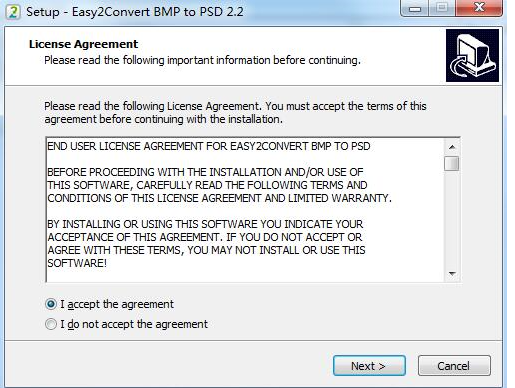Click the Setup - Easy2Convert BMP to PSD title
This screenshot has height=388, width=515.
135,12
